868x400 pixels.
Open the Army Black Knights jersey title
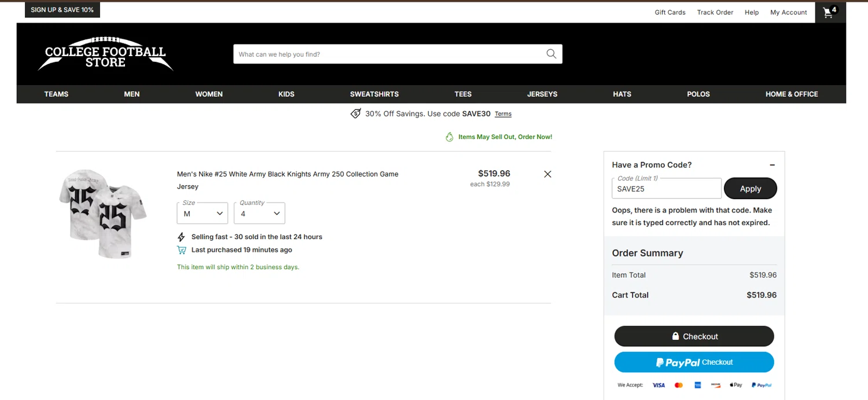click(x=288, y=180)
